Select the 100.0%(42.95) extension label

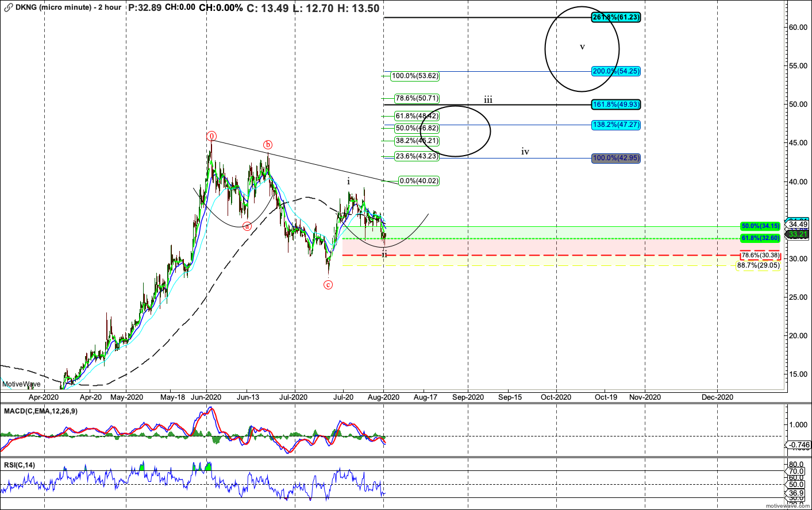[615, 158]
